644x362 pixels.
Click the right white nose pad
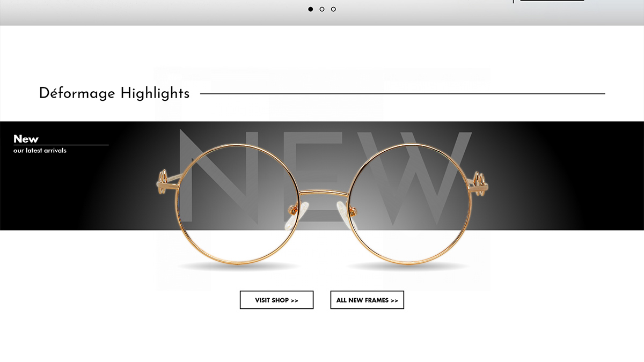click(x=344, y=209)
